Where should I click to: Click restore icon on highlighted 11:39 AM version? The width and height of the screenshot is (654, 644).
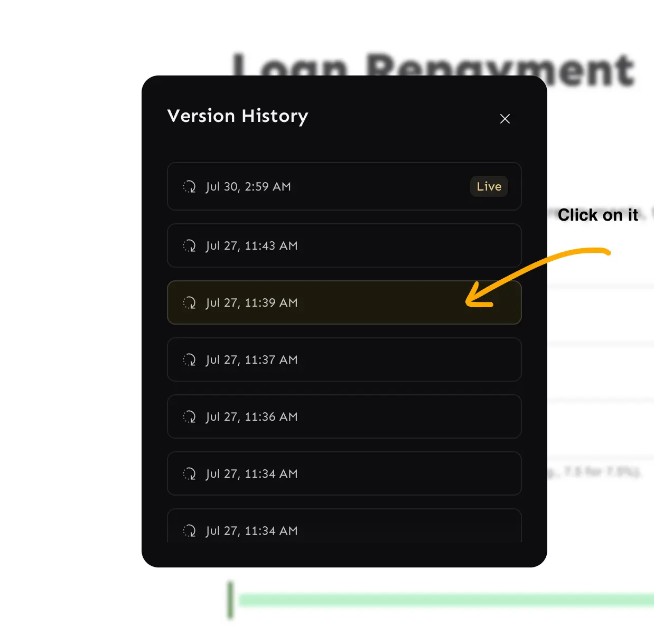(189, 302)
